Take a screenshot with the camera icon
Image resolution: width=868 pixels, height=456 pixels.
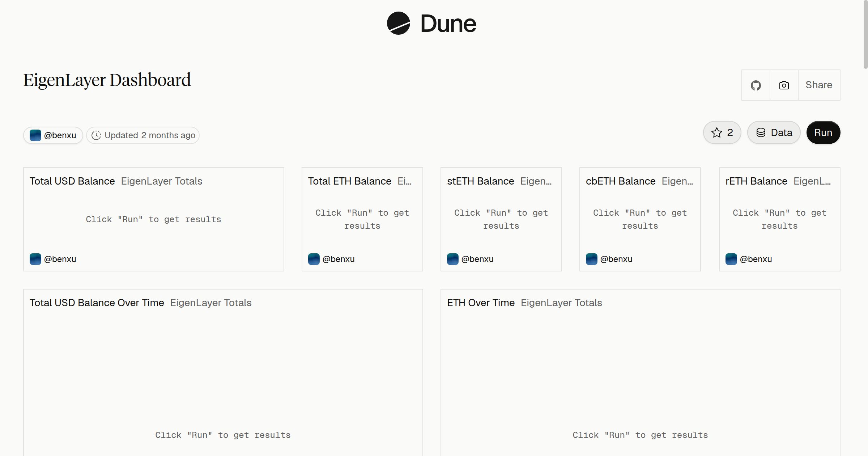point(784,85)
